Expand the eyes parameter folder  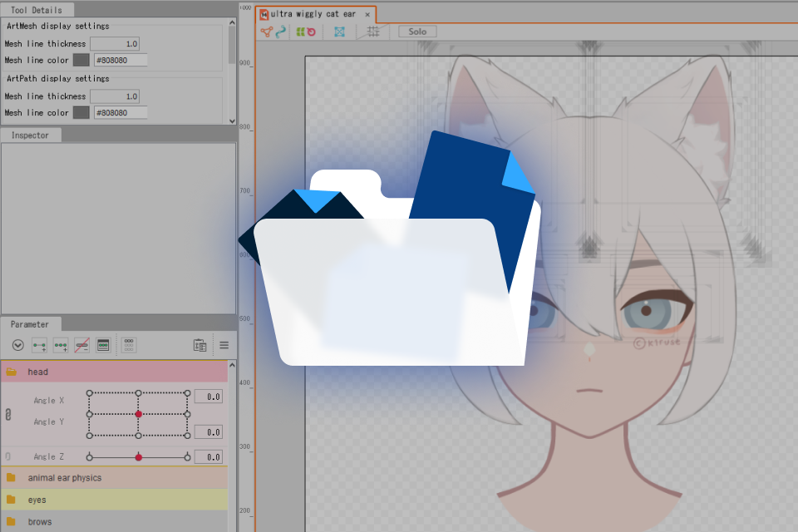coord(11,500)
